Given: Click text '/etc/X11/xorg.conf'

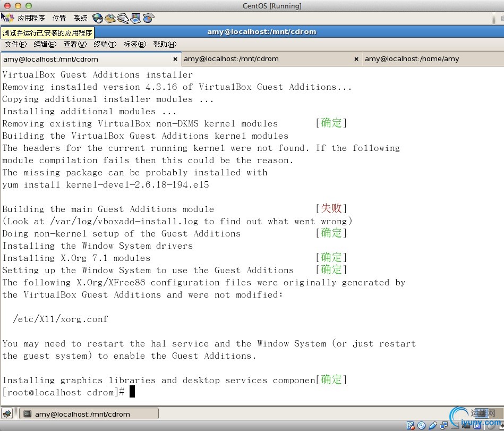Looking at the screenshot, I should pos(61,319).
